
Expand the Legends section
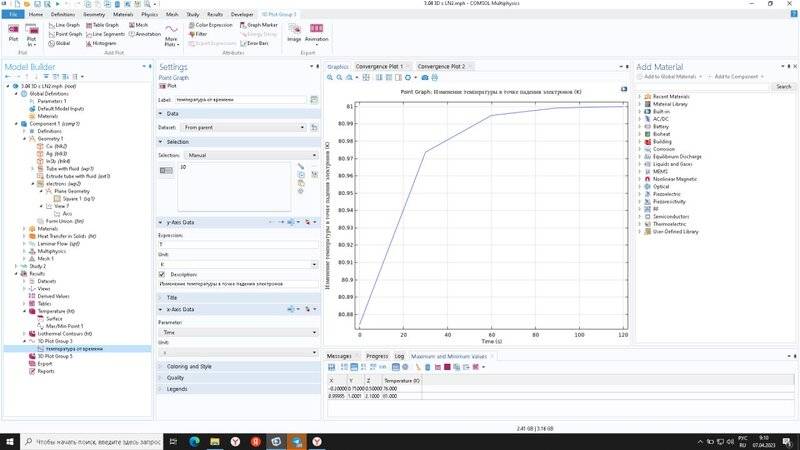(x=177, y=388)
